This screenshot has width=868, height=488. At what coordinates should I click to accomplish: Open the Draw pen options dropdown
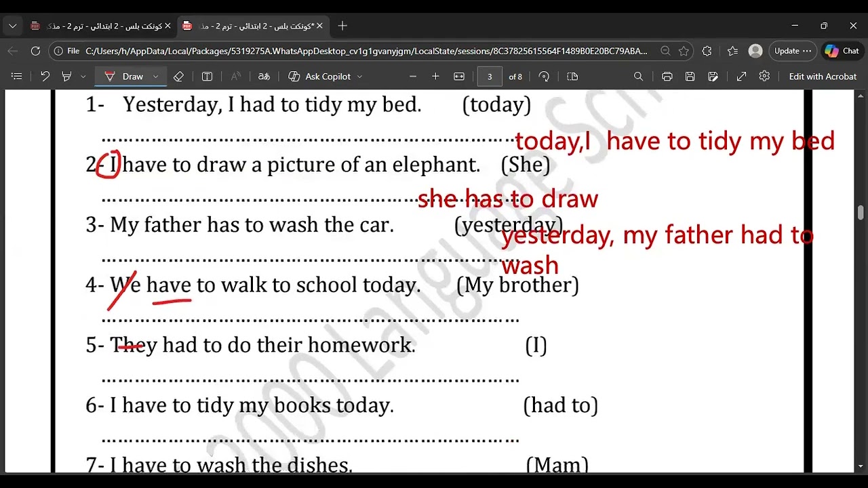coord(155,77)
